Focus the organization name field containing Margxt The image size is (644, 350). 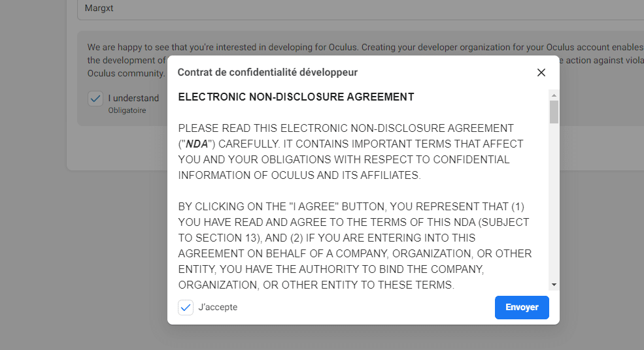tap(360, 9)
